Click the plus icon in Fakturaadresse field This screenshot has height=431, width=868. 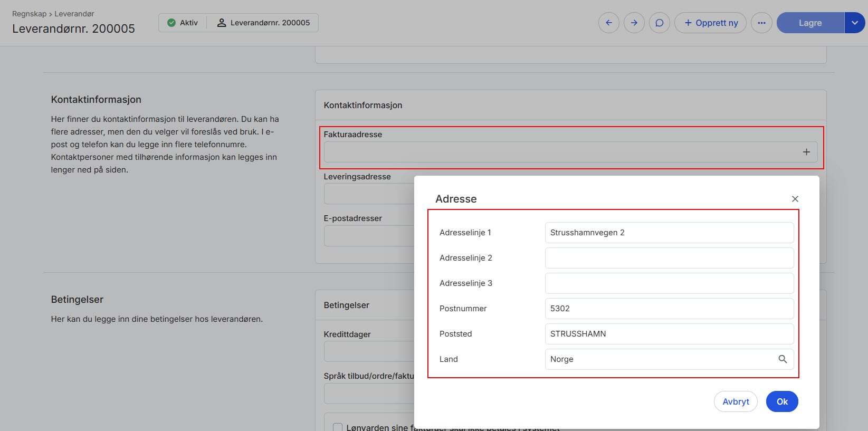point(806,152)
